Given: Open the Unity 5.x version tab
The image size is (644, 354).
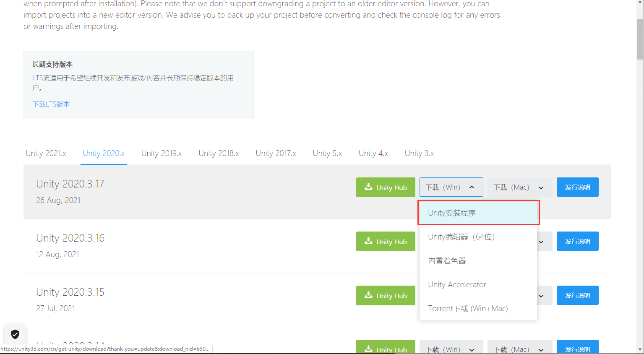Looking at the screenshot, I should 327,153.
